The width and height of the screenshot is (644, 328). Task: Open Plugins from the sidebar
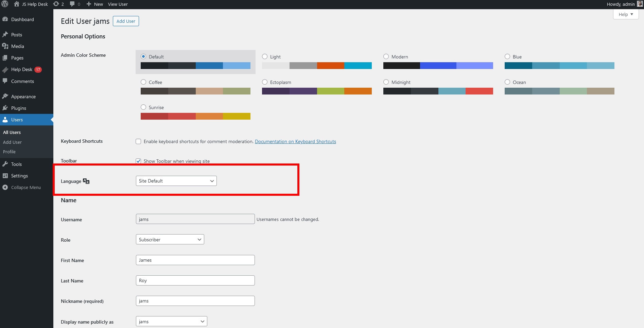(x=18, y=108)
